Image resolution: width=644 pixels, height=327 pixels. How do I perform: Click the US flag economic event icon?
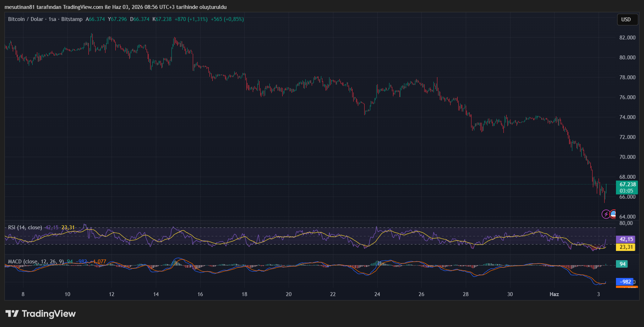[613, 214]
